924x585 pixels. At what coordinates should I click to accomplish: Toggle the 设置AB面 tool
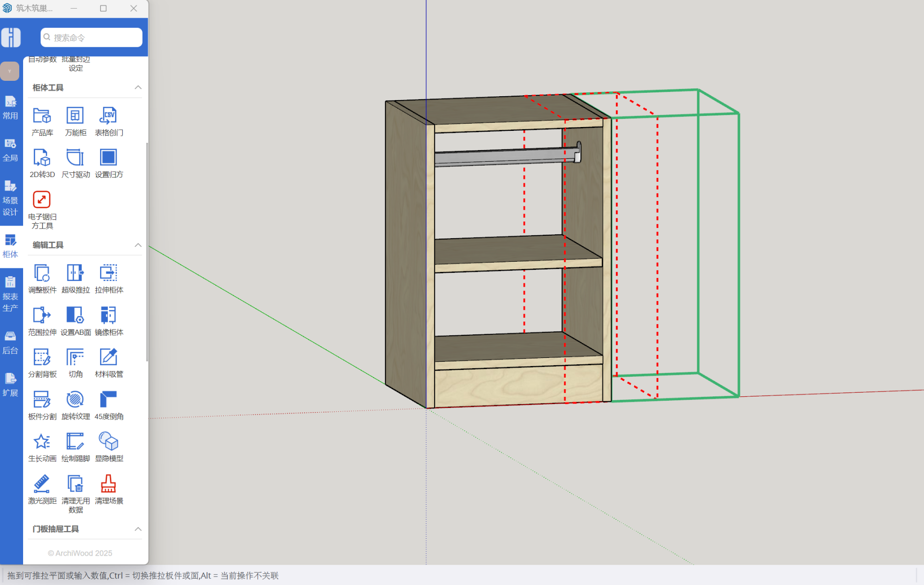tap(75, 316)
